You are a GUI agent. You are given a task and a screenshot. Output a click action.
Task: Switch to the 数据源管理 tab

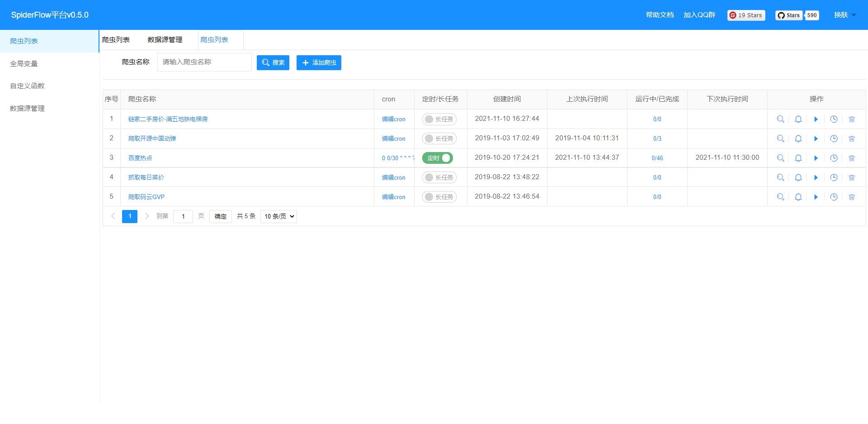pos(165,40)
